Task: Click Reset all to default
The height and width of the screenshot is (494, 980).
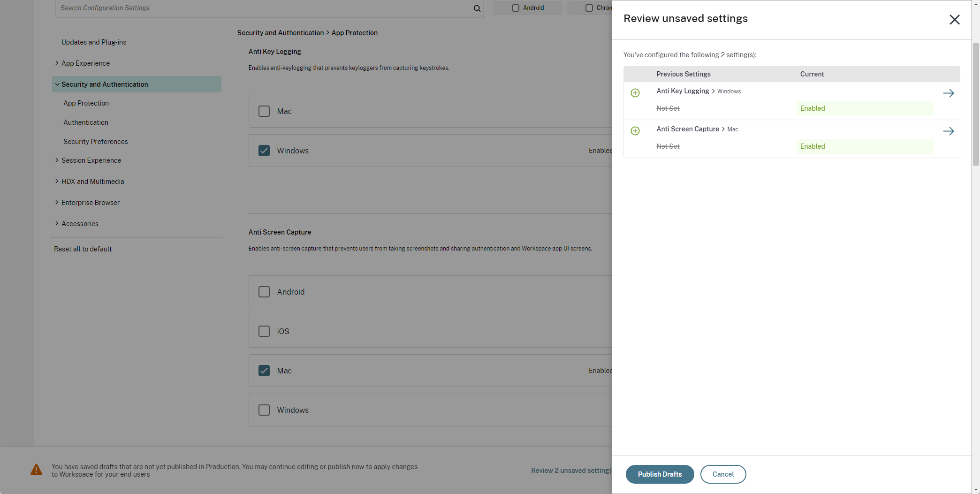Action: coord(83,249)
